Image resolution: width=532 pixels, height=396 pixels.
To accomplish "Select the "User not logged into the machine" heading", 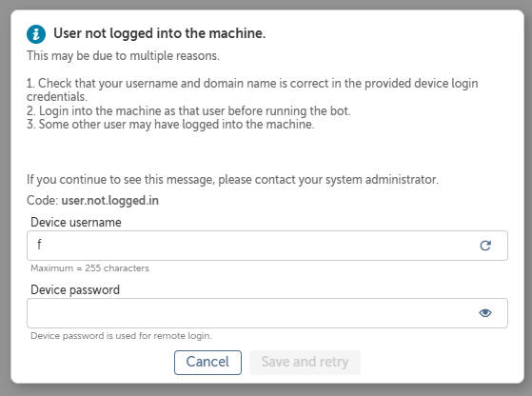I will coord(160,33).
